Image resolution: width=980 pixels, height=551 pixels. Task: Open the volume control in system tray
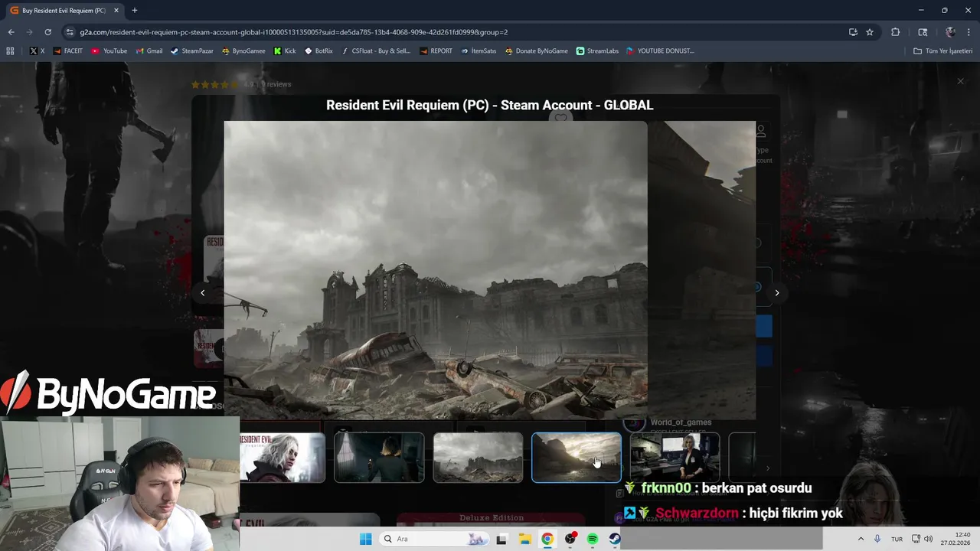[x=929, y=539]
